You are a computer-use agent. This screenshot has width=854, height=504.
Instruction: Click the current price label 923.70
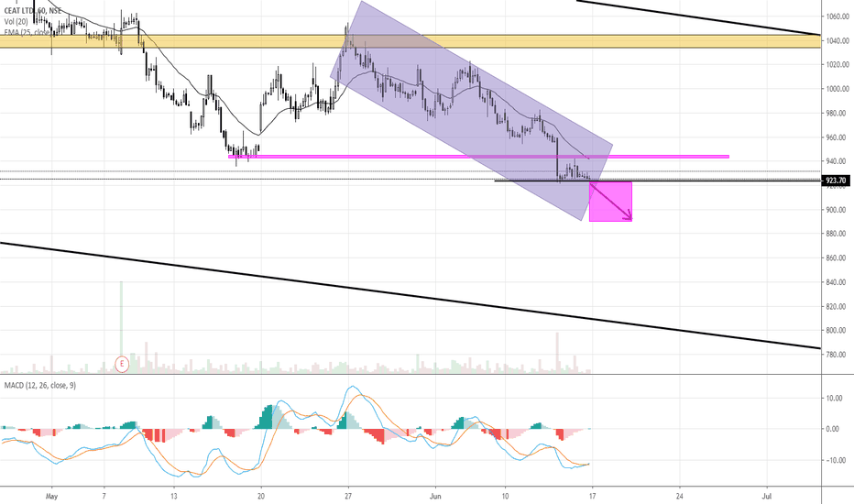836,181
